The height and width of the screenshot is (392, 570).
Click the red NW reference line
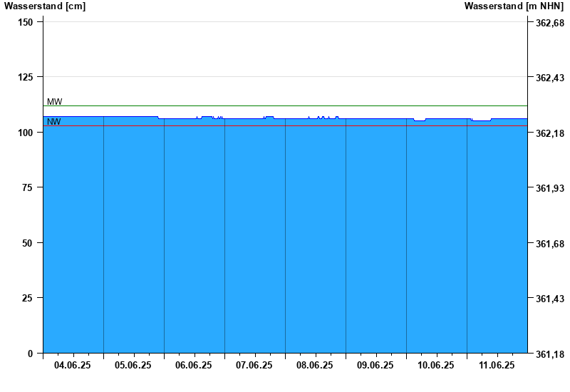click(286, 126)
